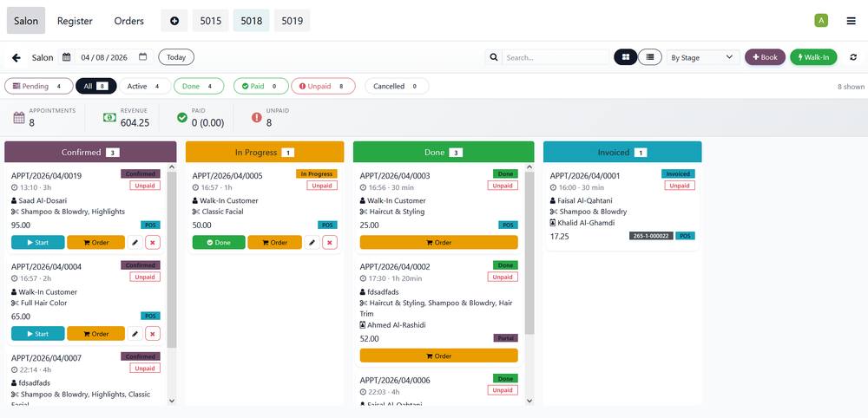868x418 pixels.
Task: Switch to order 5019
Action: pyautogui.click(x=292, y=21)
